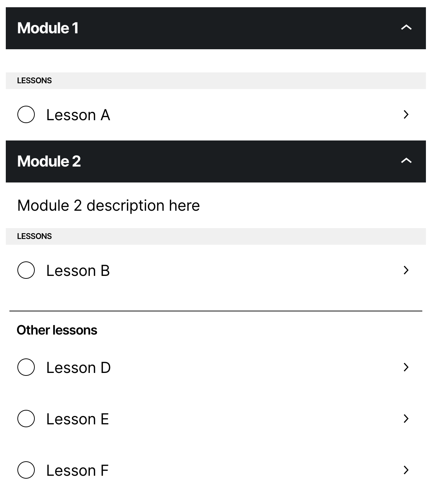Click the upward chevron on Module 2 header
The image size is (431, 504).
[x=406, y=160]
